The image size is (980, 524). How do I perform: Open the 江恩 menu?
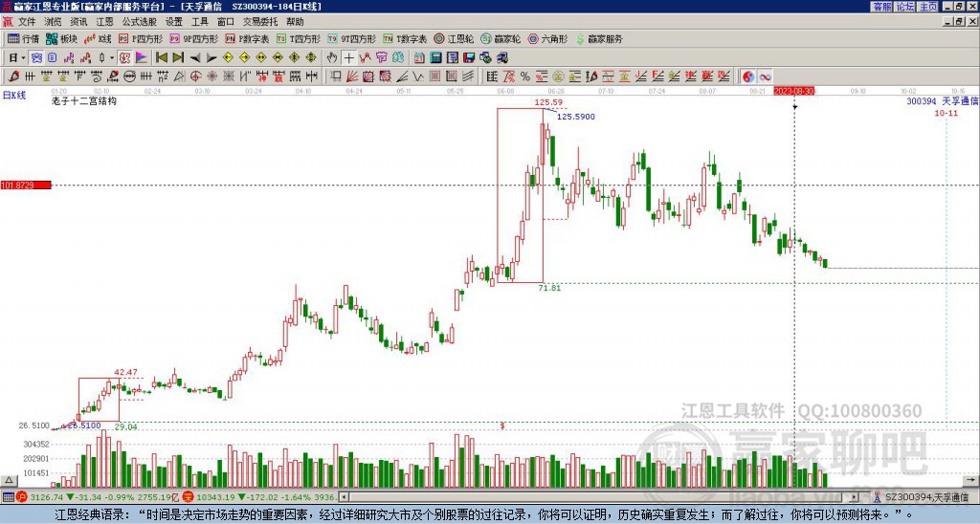105,22
